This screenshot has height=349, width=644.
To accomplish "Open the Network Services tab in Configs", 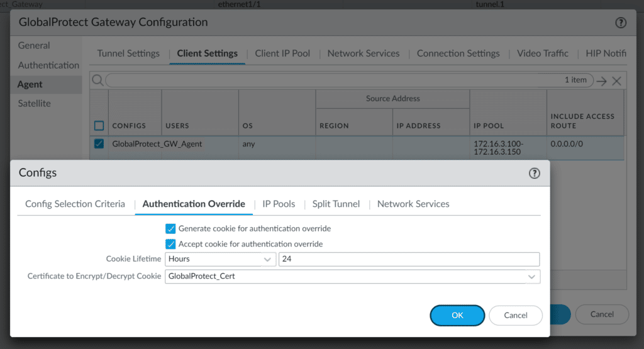I will pos(413,204).
